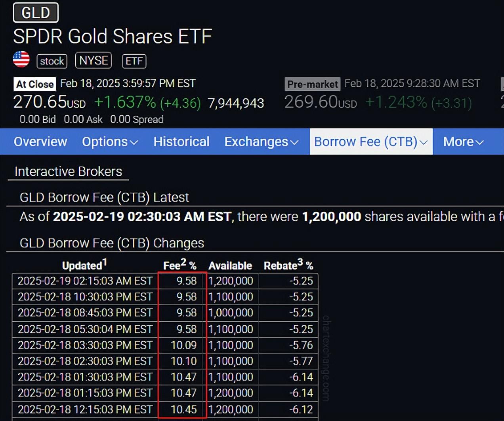Select the stock tag

[x=52, y=61]
